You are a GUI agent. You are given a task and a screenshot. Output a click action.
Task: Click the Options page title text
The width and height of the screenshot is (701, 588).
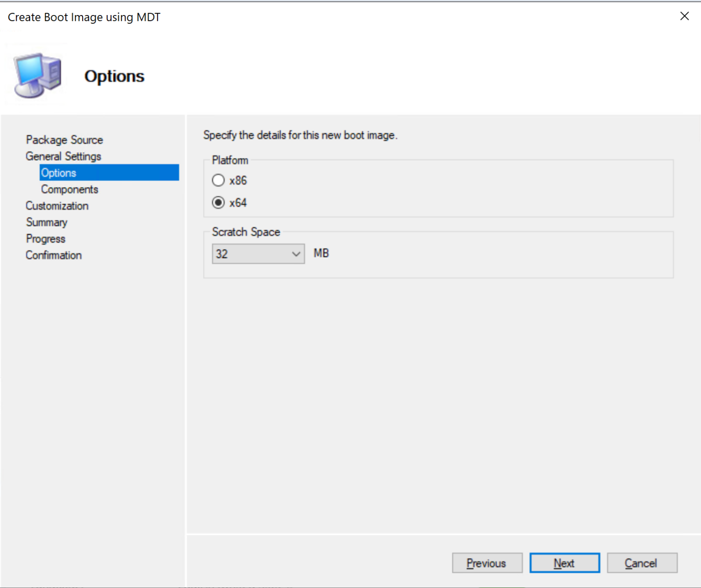114,76
